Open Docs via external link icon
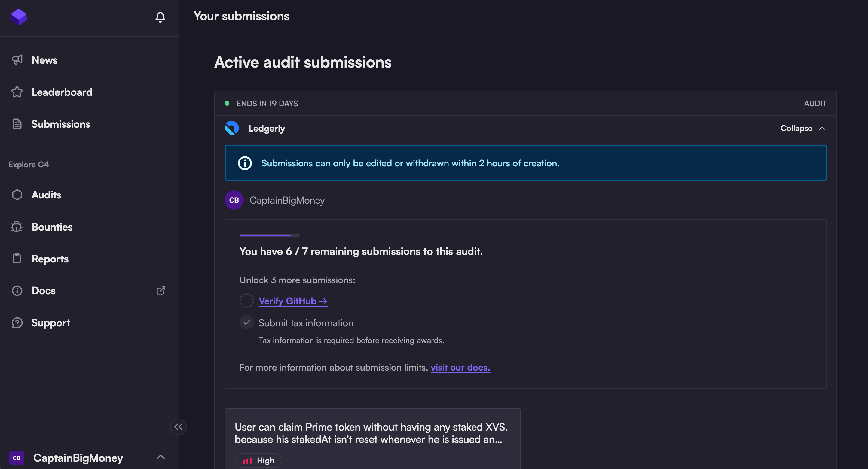 pos(161,290)
